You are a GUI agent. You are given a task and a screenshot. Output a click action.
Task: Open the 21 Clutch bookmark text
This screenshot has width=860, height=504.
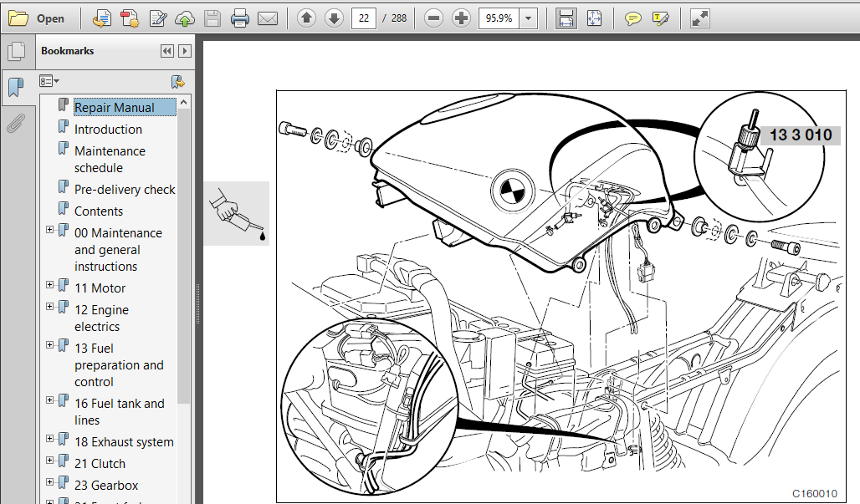[x=100, y=464]
